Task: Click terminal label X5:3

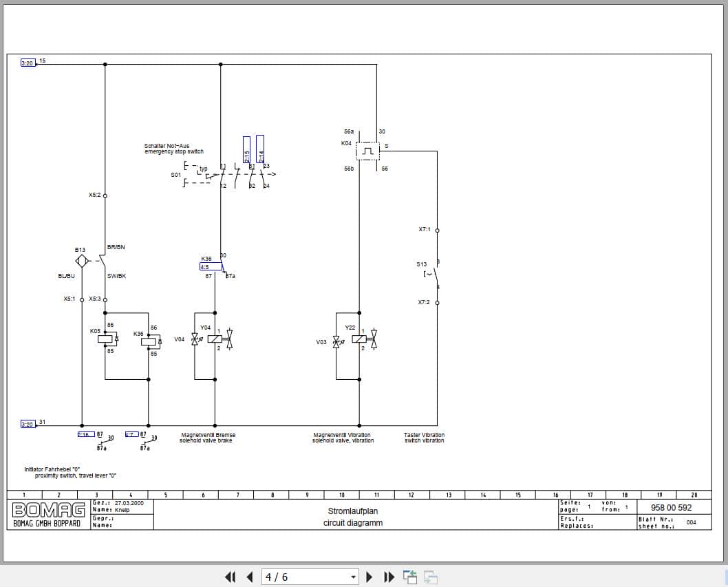Action: (95, 299)
